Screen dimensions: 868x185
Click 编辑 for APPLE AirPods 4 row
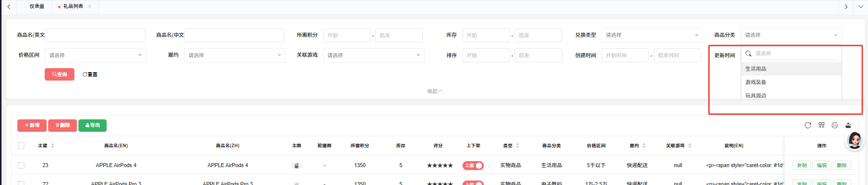click(822, 166)
